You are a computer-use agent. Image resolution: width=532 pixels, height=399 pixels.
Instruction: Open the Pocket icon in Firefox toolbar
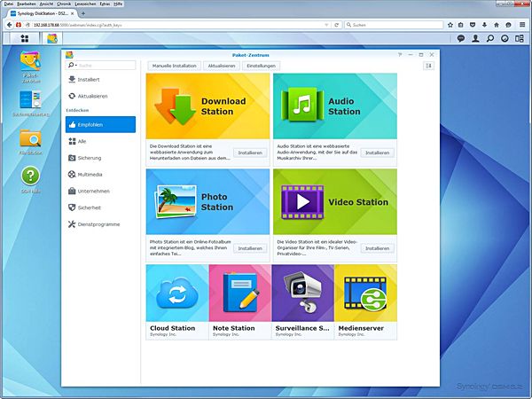[x=473, y=25]
